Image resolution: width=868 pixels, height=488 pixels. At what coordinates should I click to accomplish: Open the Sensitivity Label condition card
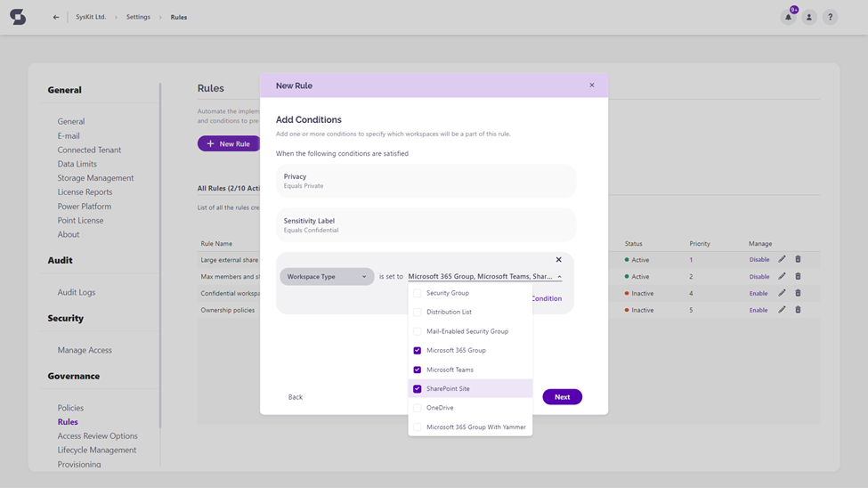click(426, 225)
